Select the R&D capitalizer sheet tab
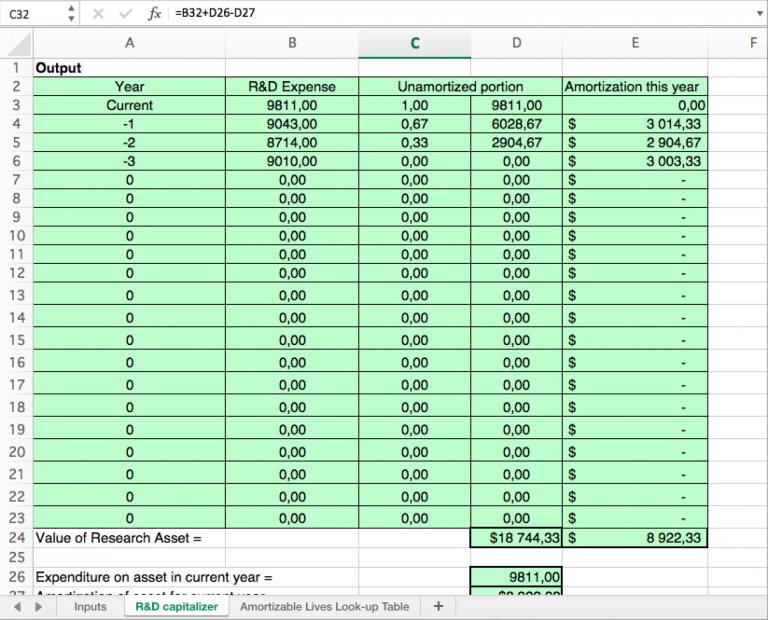The height and width of the screenshot is (620, 768). 176,607
